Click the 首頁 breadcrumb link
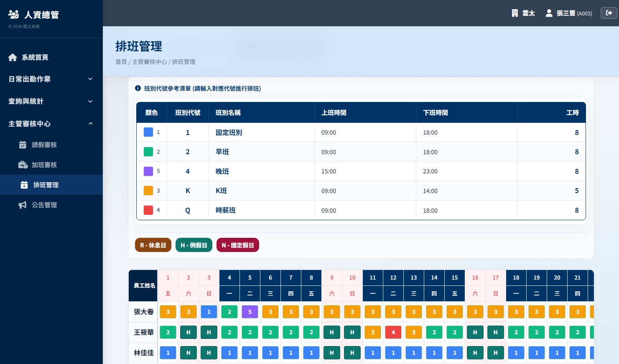 coord(121,62)
